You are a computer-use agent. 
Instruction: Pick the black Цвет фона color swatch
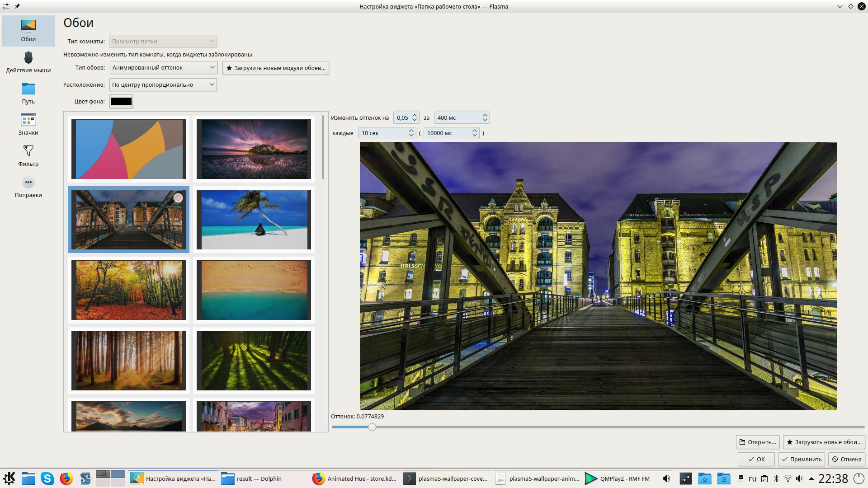point(121,102)
